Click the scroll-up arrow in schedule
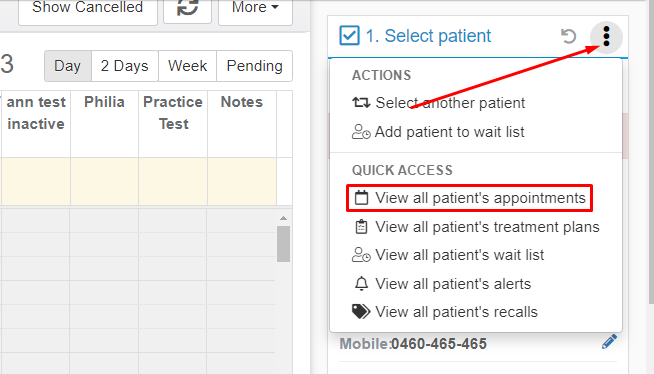The height and width of the screenshot is (374, 654). [x=283, y=218]
